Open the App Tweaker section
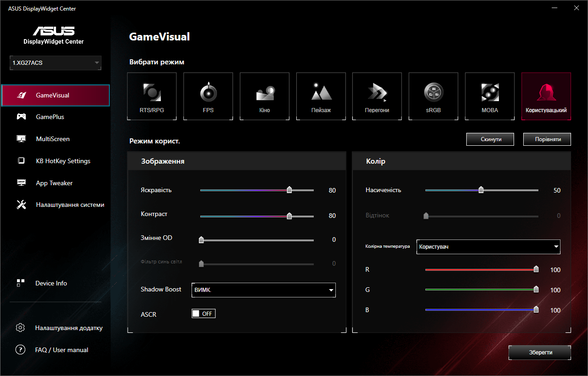 tap(56, 183)
